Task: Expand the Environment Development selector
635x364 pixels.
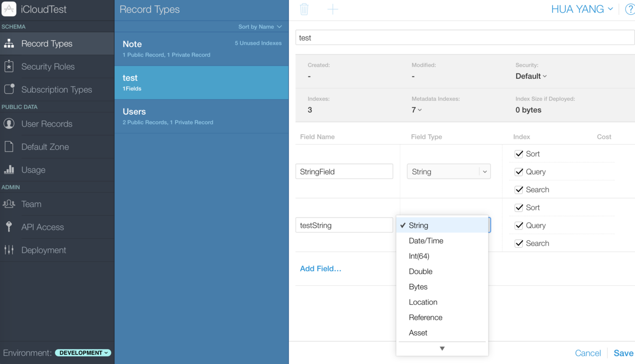Action: [83, 353]
